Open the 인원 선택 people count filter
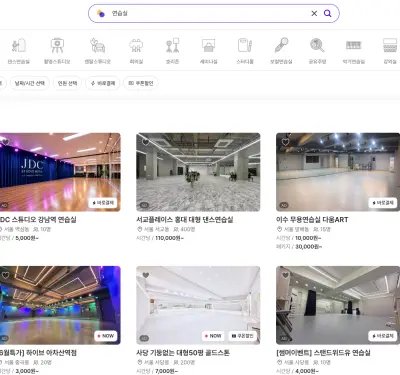 (x=67, y=83)
